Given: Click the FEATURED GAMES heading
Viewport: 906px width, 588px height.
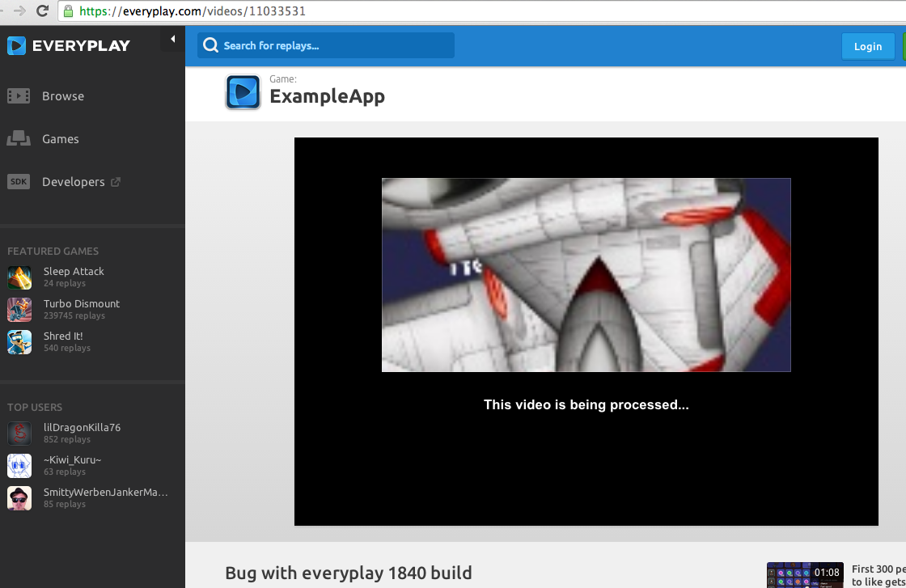Looking at the screenshot, I should point(53,252).
